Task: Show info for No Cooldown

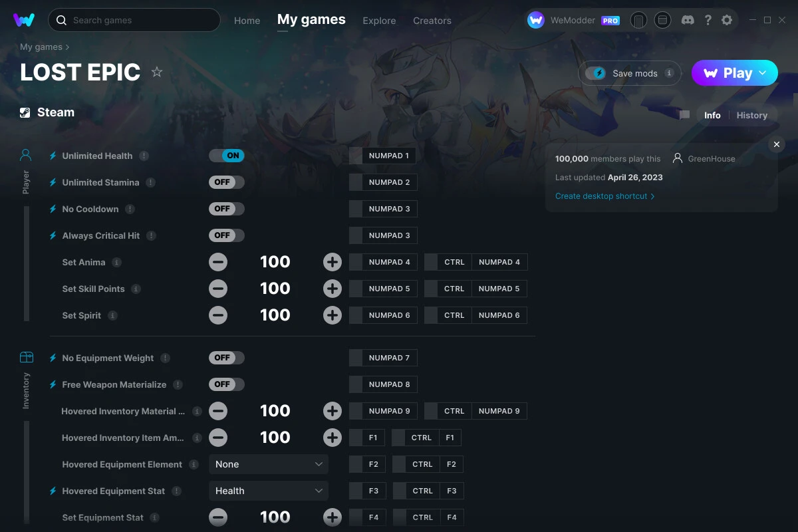Action: point(130,209)
